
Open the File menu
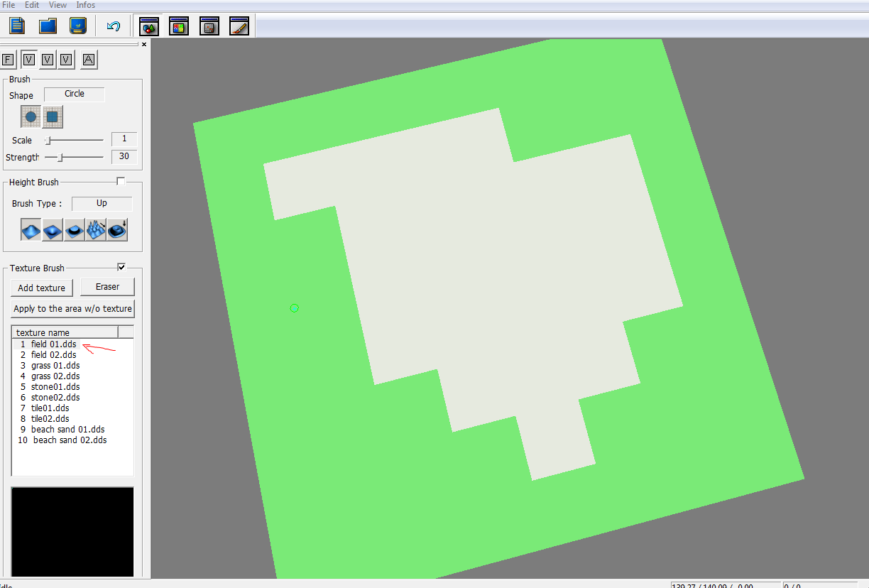(x=9, y=5)
